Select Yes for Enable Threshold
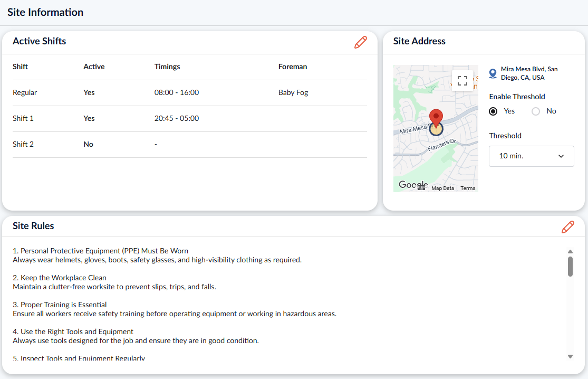The height and width of the screenshot is (379, 588). (x=493, y=111)
